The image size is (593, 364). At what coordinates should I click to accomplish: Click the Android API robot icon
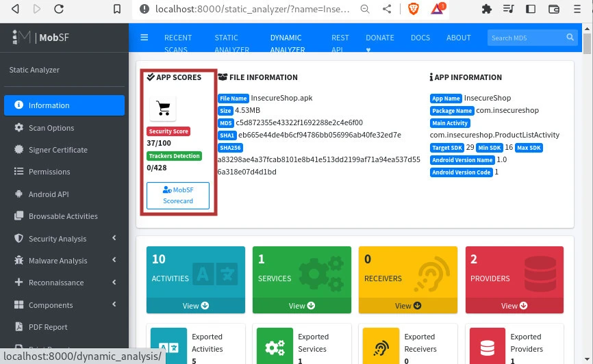coord(18,194)
